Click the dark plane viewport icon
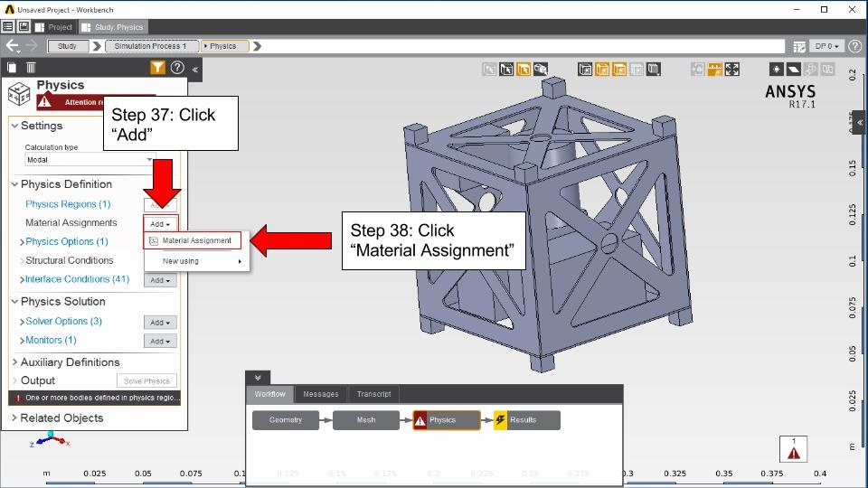This screenshot has height=488, width=868. point(793,70)
